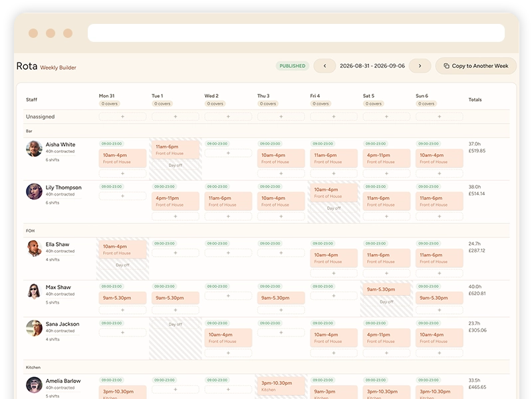Add a Wednesday shift for Aisha White
The height and width of the screenshot is (399, 532).
[x=228, y=154]
